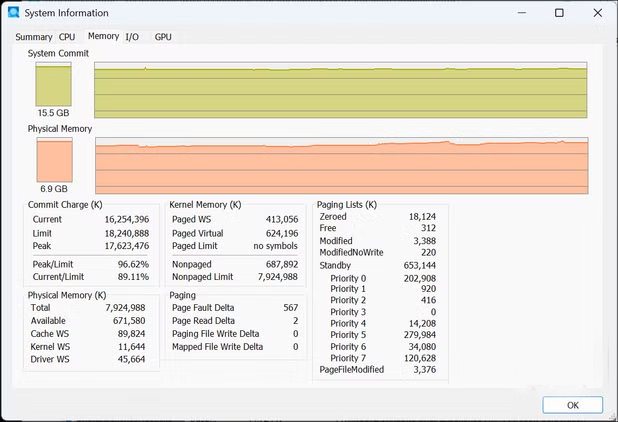
Task: Open the CPU tab
Action: [67, 37]
